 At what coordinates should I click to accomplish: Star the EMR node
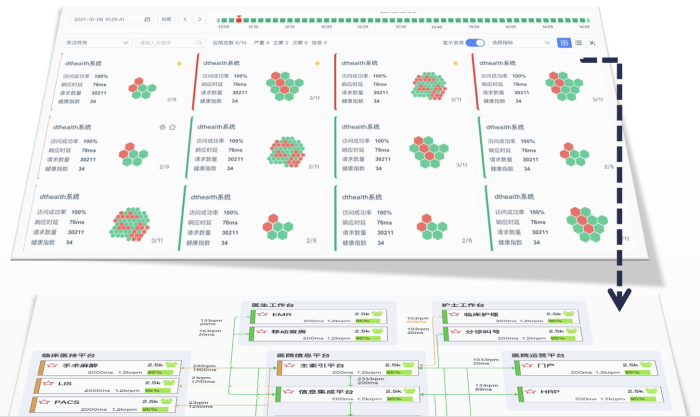point(261,315)
